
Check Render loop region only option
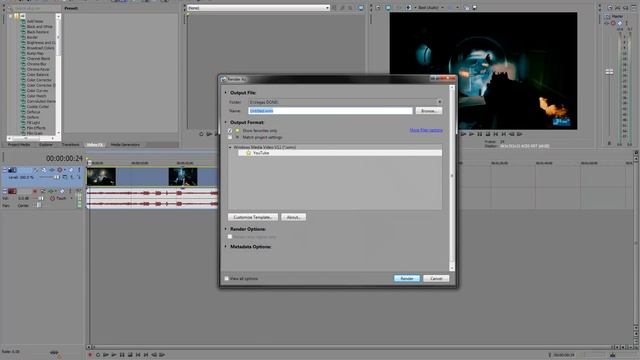tap(230, 237)
